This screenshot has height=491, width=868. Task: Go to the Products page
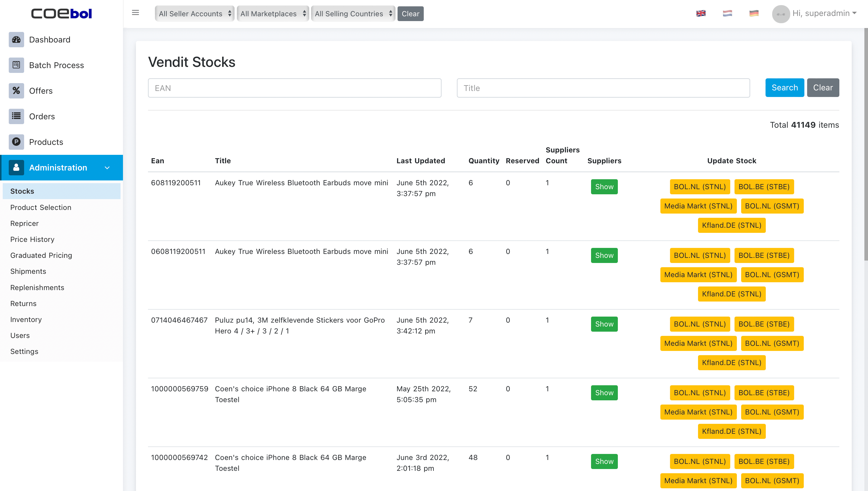pos(46,142)
